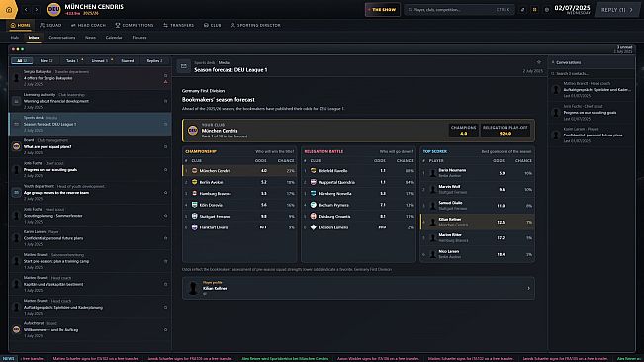Click the yellow grid icon in top bar
644x362 pixels.
(535, 10)
